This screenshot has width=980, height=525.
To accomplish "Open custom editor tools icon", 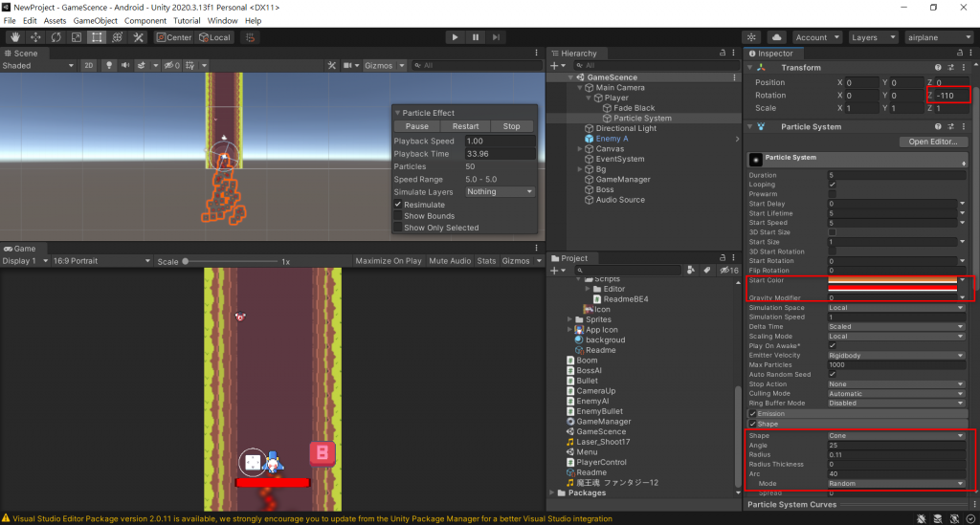I will click(138, 37).
